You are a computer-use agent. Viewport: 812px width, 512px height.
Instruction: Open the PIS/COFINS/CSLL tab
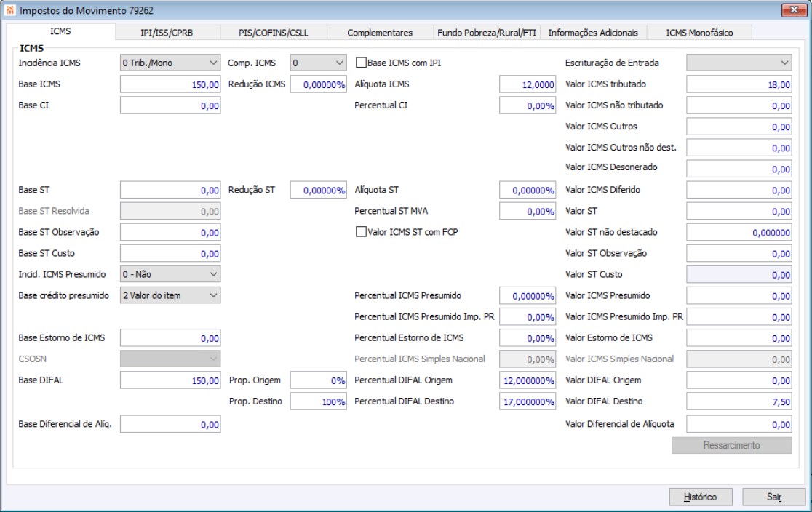pos(274,33)
